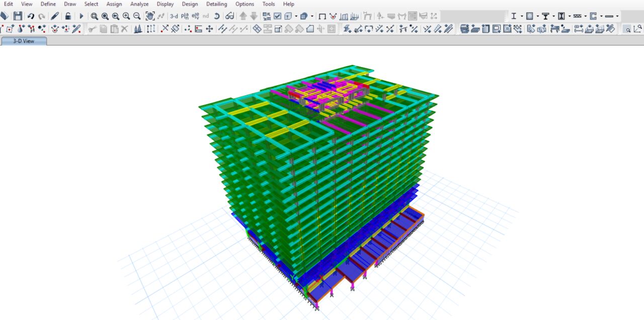Open Set Display Options checkbox icon
The width and height of the screenshot is (644, 320).
click(277, 16)
